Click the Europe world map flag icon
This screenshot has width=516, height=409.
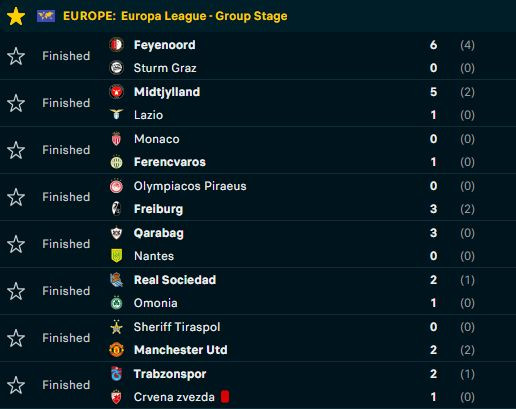46,16
